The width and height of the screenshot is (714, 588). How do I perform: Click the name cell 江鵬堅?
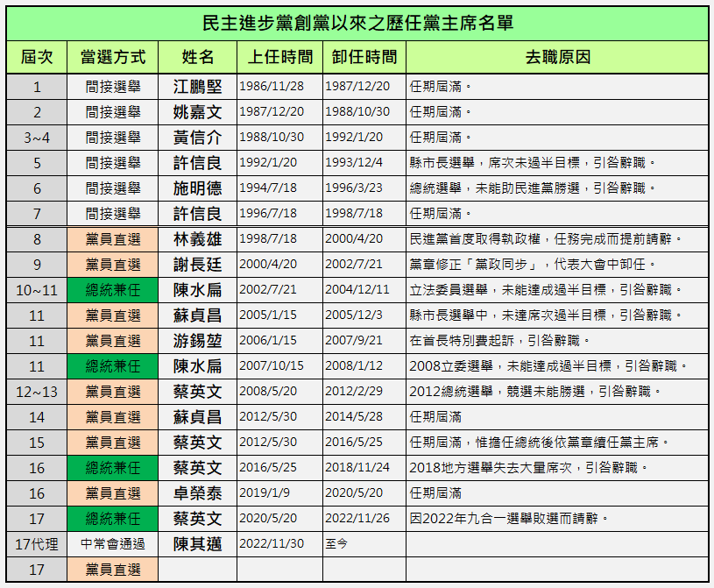198,87
